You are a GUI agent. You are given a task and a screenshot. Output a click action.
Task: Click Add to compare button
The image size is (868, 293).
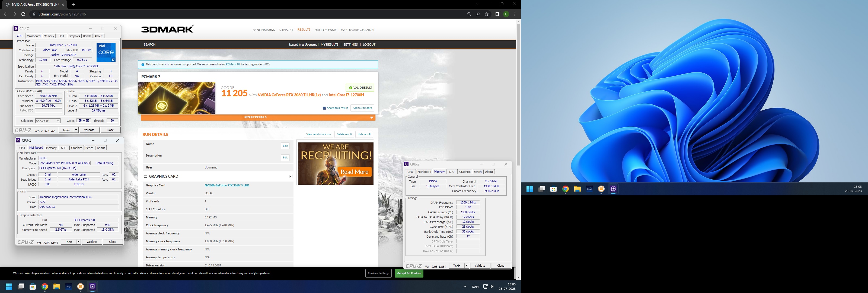[362, 108]
